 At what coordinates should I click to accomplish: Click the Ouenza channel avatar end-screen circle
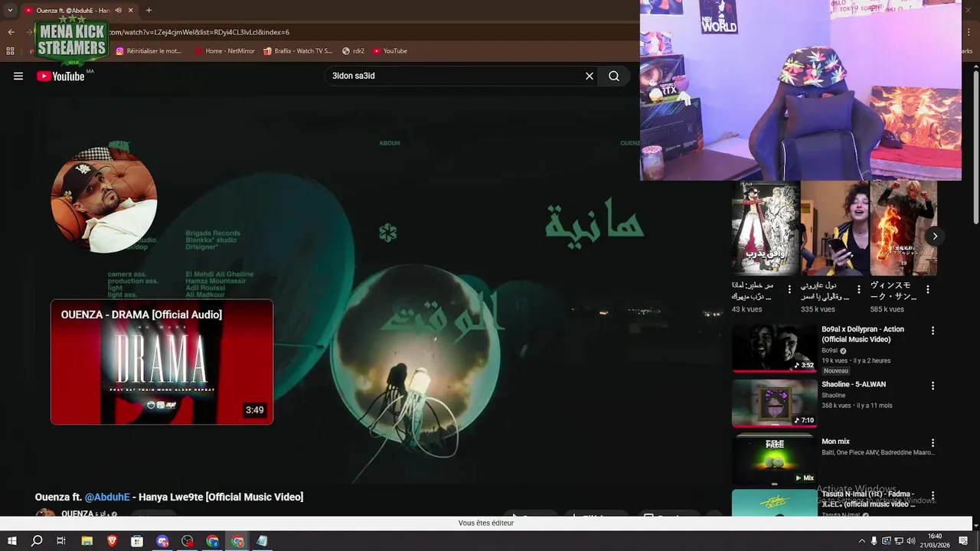click(104, 200)
